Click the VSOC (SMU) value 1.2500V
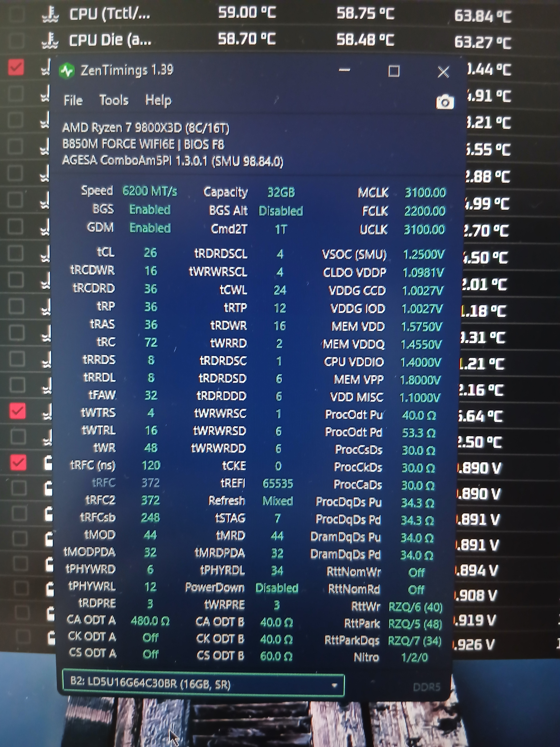 click(423, 255)
